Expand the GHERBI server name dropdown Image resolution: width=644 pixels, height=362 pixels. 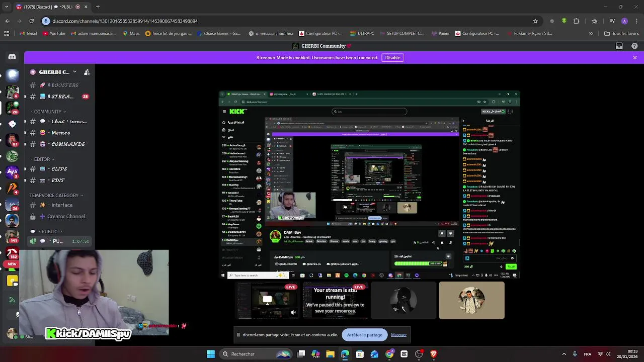pyautogui.click(x=74, y=72)
